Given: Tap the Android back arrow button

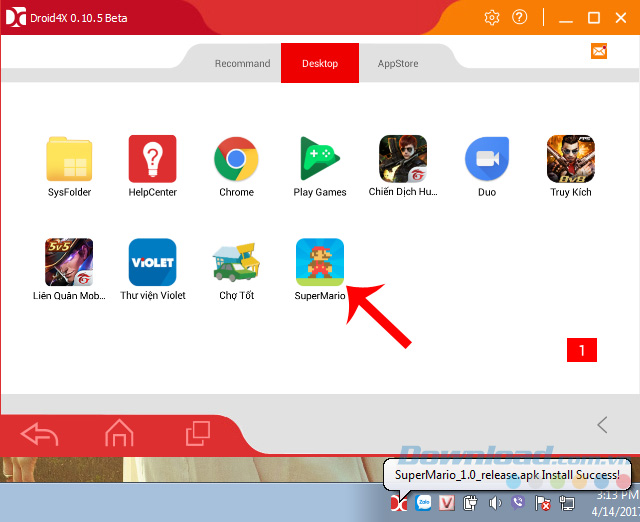Looking at the screenshot, I should click(x=39, y=434).
